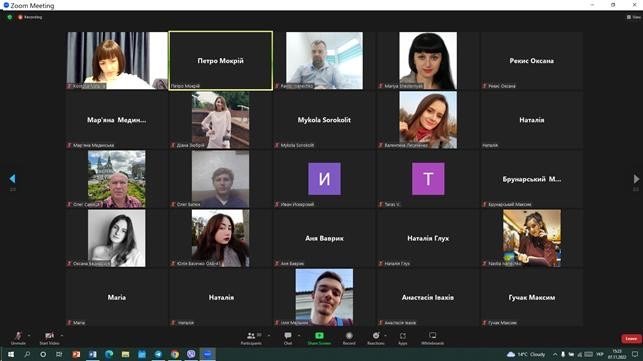
Task: Open File Explorer from the taskbar
Action: click(125, 354)
